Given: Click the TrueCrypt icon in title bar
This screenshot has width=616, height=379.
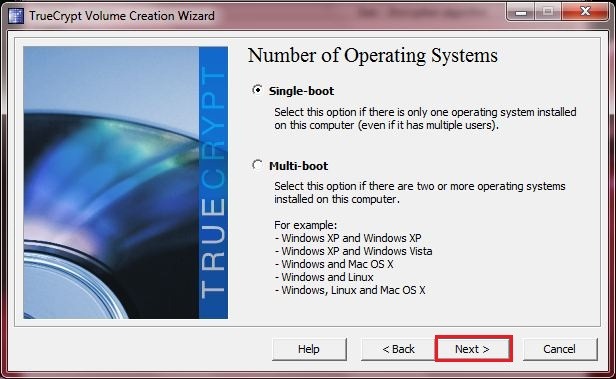Looking at the screenshot, I should point(16,16).
